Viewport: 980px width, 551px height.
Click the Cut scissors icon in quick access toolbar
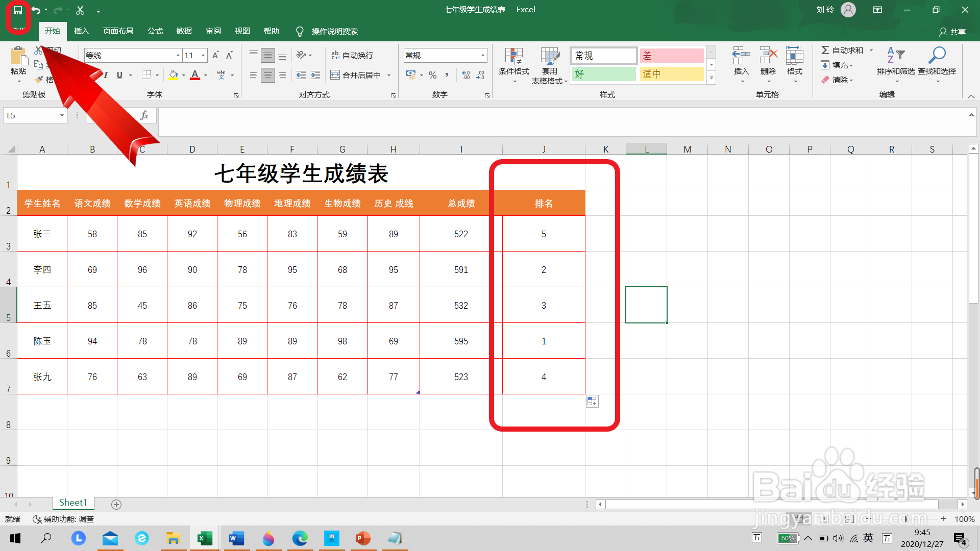coord(80,10)
